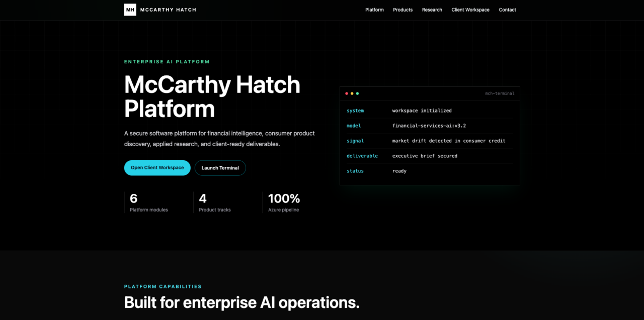Click the '6' Platform modules stat
The height and width of the screenshot is (320, 644).
point(133,198)
